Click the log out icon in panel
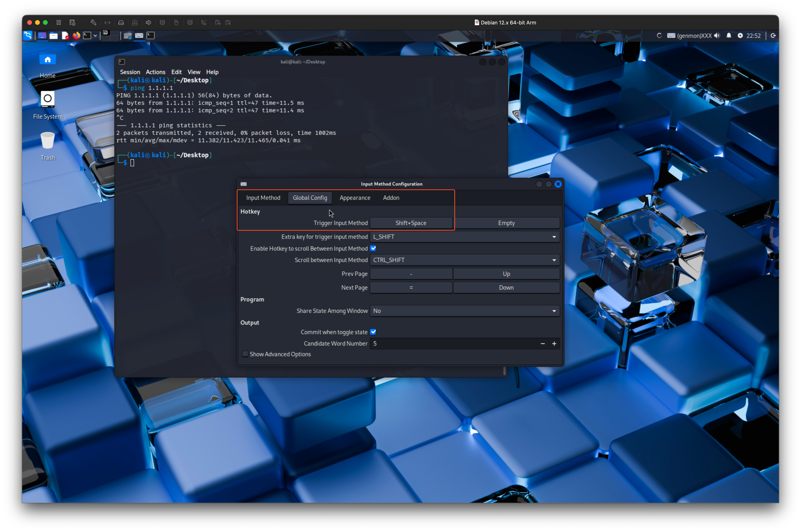 pyautogui.click(x=773, y=36)
